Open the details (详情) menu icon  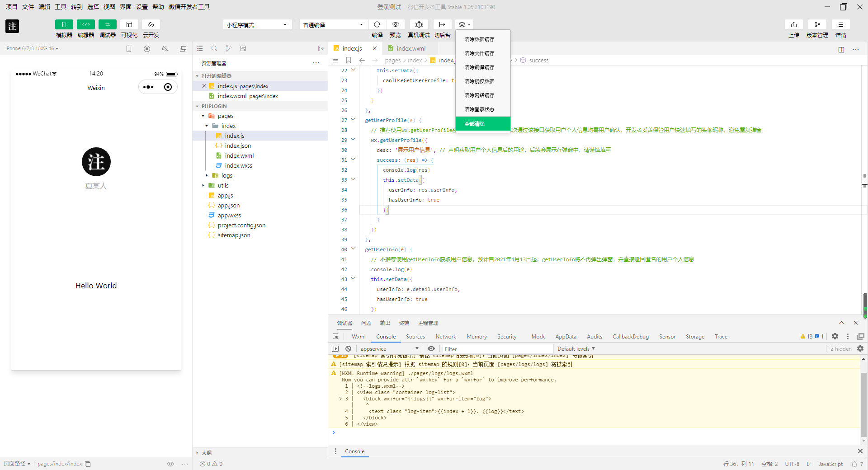tap(841, 24)
